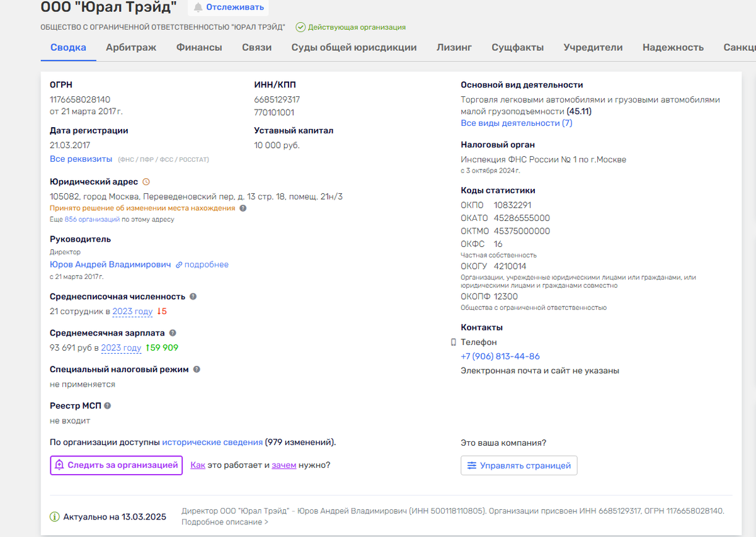Click ОКОГУ code 4210014
756x537 pixels.
510,266
